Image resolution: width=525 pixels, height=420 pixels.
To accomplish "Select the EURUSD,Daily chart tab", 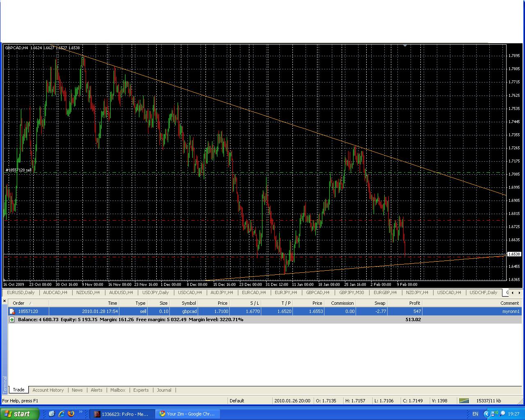I will coord(21,292).
